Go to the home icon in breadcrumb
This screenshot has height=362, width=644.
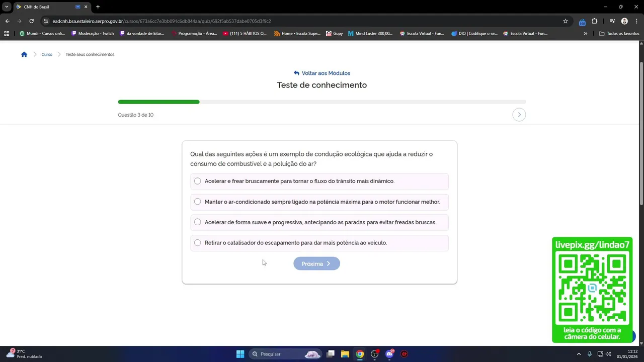tap(24, 54)
